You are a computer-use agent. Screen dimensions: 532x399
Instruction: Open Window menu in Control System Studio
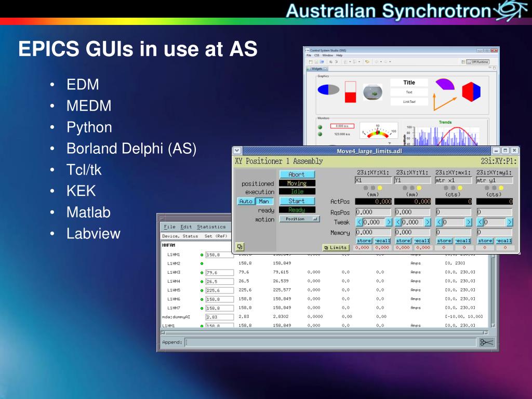tap(327, 55)
